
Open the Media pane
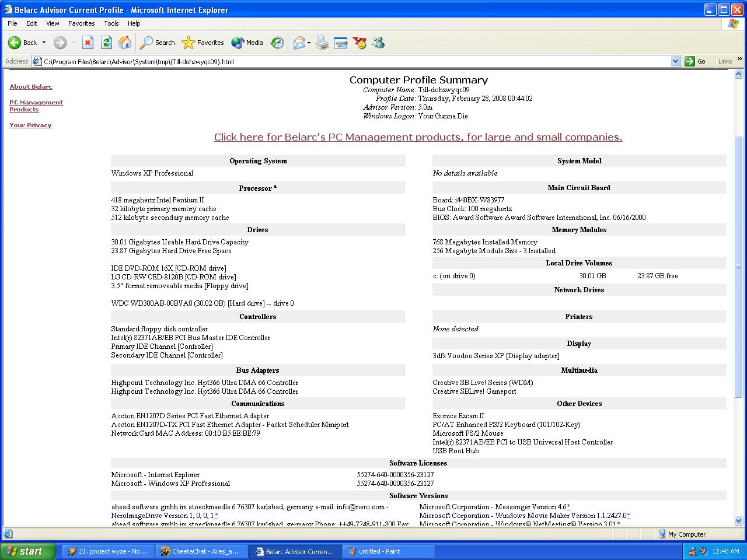(247, 43)
